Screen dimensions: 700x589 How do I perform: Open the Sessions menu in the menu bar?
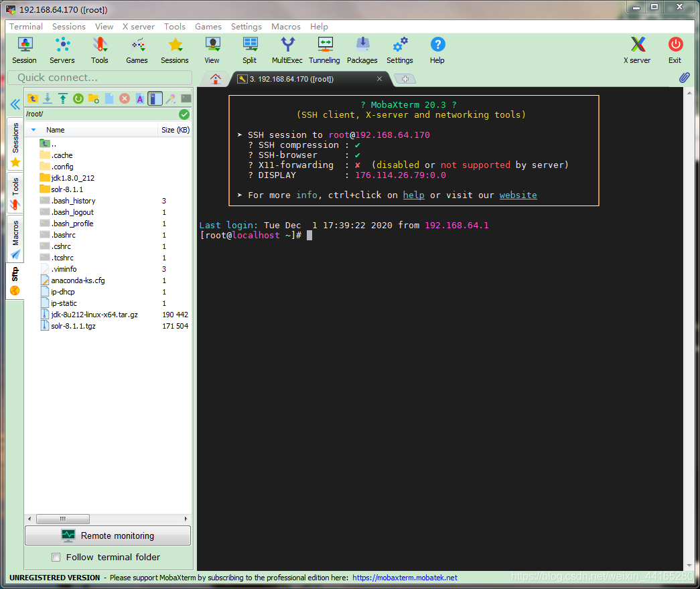[x=69, y=27]
